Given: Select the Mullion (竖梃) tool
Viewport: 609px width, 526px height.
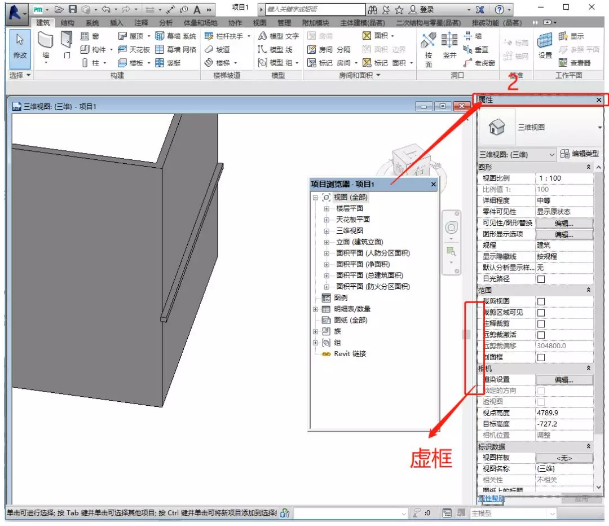Looking at the screenshot, I should click(167, 63).
